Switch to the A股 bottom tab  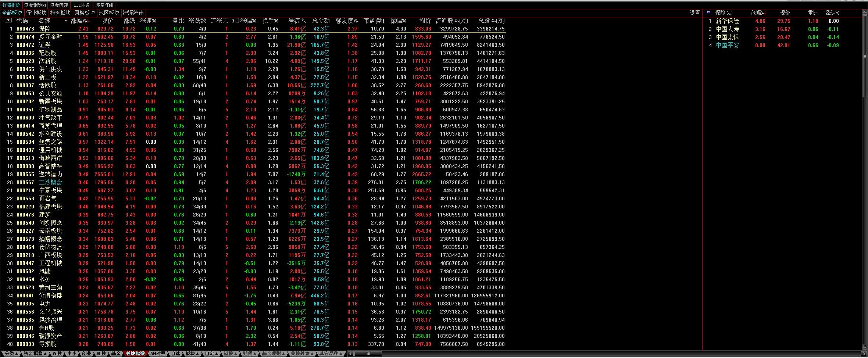(57, 354)
